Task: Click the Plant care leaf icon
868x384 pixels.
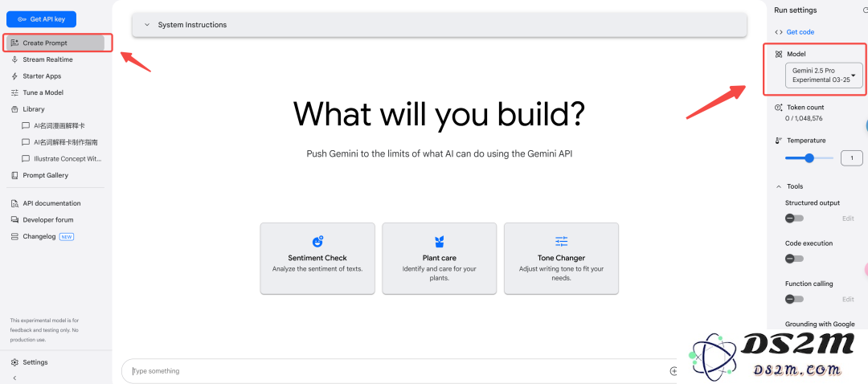Action: tap(440, 241)
